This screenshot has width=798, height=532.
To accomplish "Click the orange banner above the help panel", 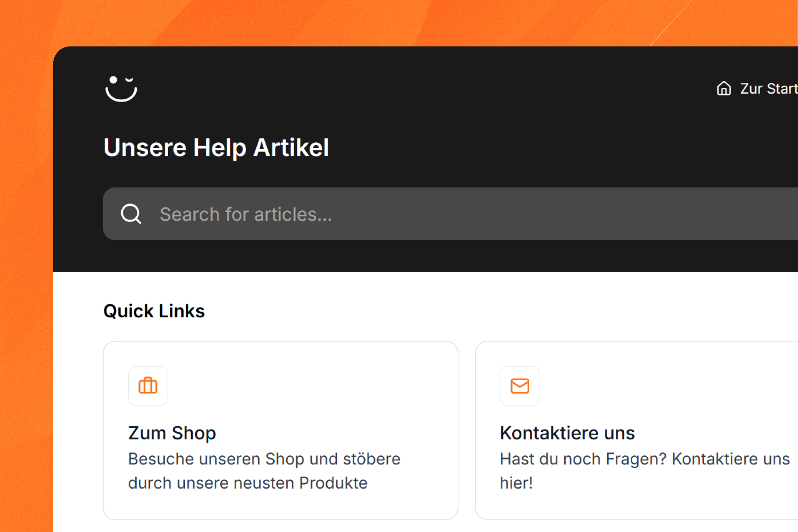I will [x=383, y=21].
